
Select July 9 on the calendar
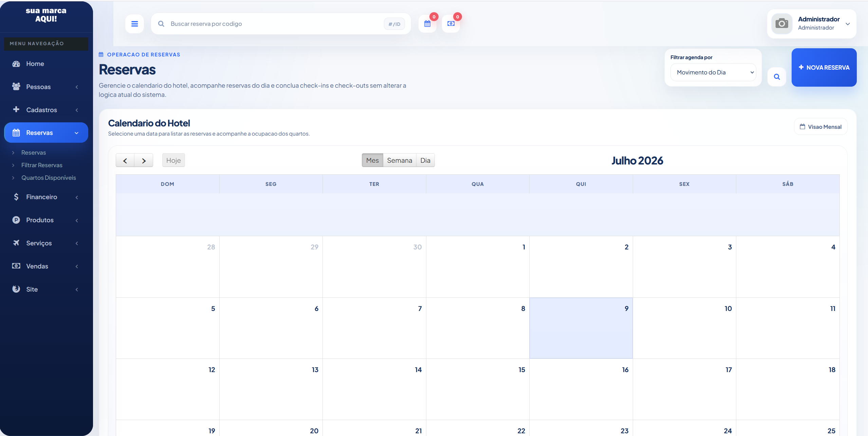[x=581, y=328]
